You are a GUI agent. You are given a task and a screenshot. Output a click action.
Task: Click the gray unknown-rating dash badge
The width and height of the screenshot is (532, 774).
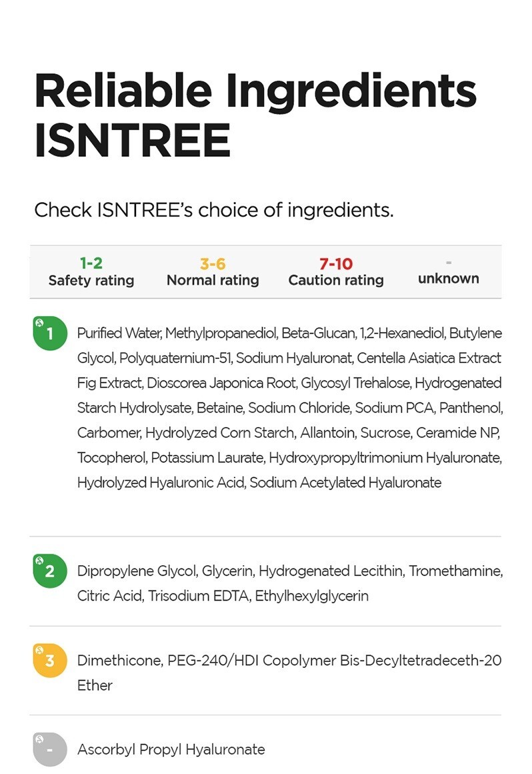50,749
